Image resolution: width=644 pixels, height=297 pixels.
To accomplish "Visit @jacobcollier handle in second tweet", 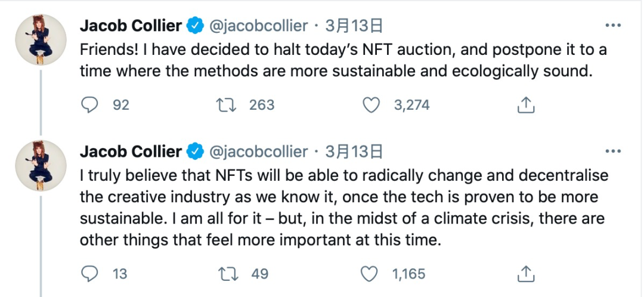I will (258, 151).
